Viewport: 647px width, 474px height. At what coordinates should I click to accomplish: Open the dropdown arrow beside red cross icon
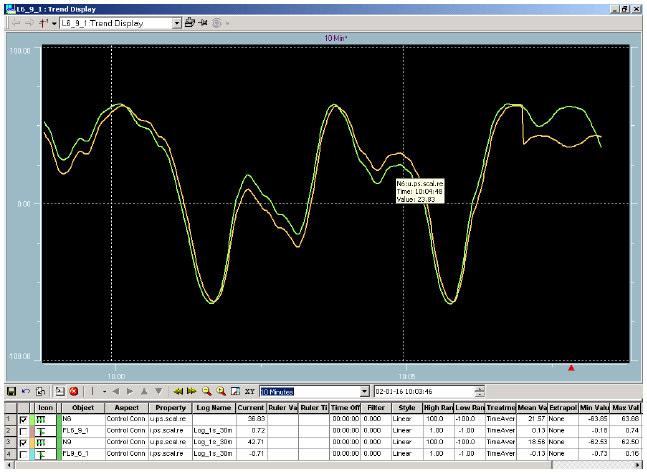click(54, 24)
